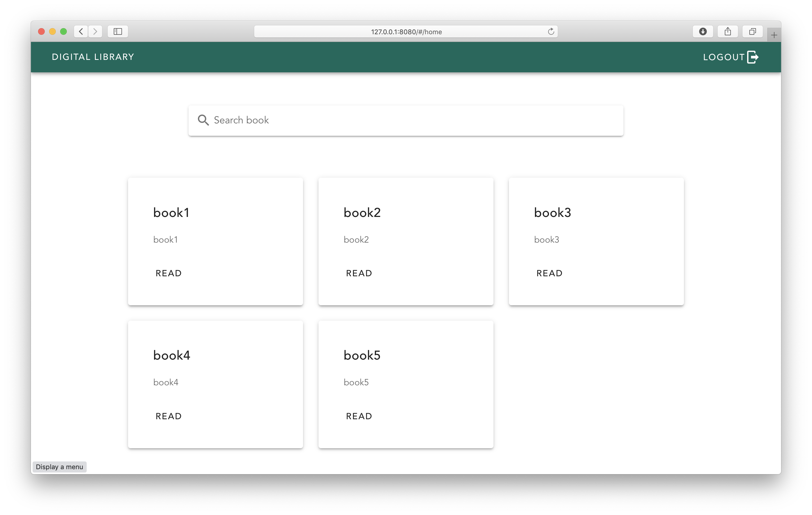The width and height of the screenshot is (812, 515).
Task: Open book3 with READ button
Action: point(549,273)
